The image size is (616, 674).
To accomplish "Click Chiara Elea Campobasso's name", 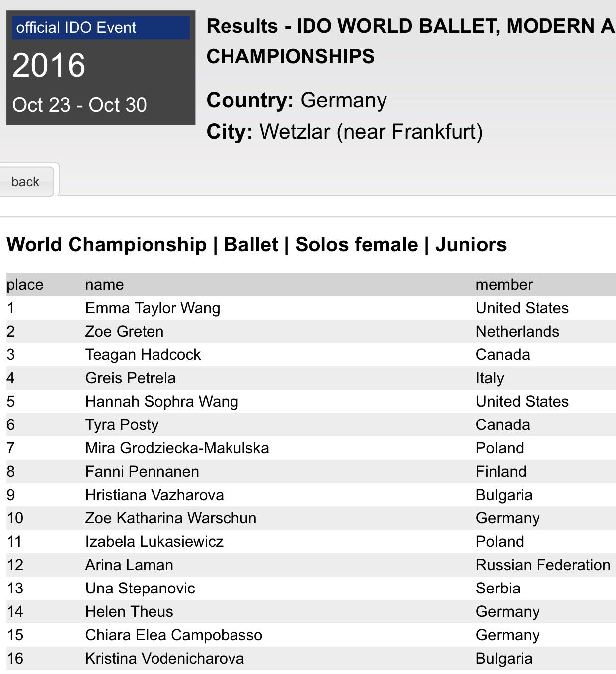I will tap(173, 635).
